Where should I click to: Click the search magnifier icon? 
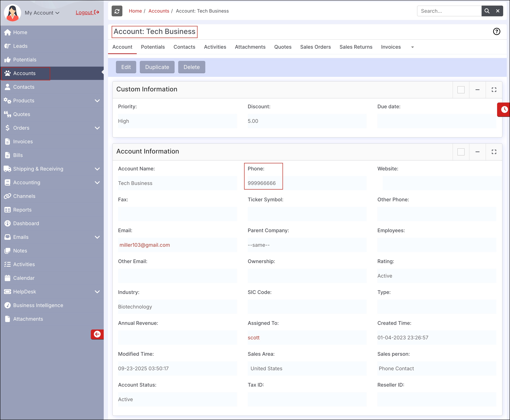pyautogui.click(x=487, y=11)
